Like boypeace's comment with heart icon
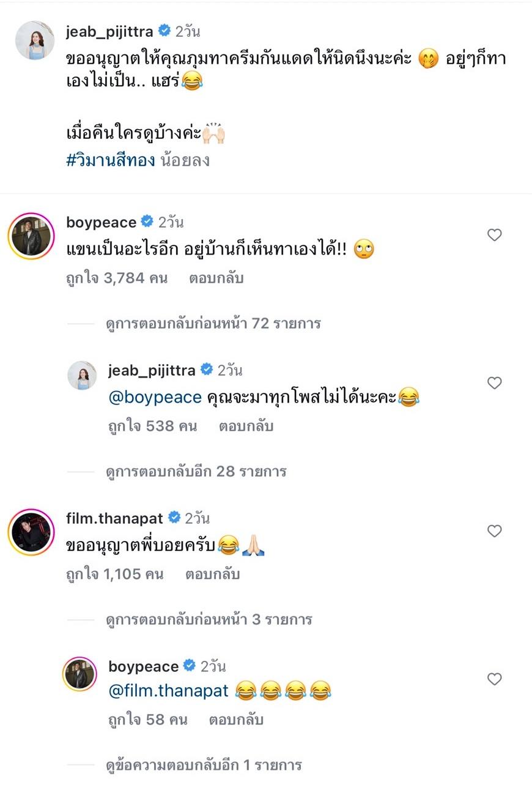The width and height of the screenshot is (532, 790). click(x=494, y=235)
